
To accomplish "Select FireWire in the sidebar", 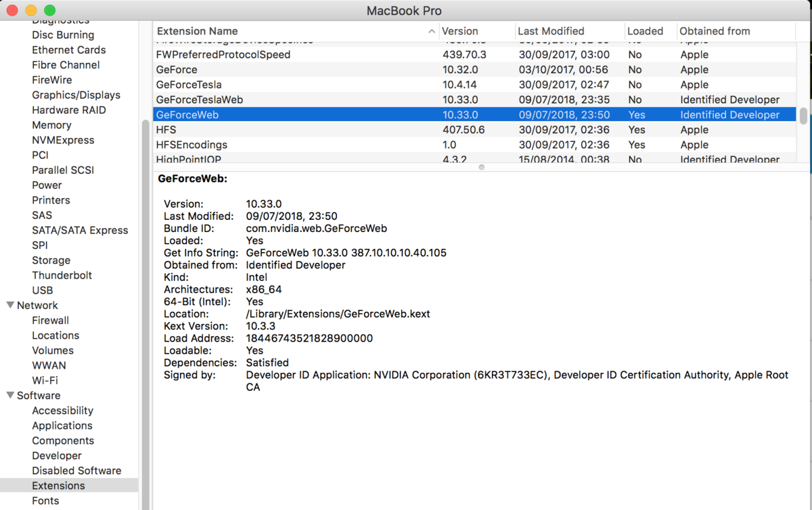I will click(51, 80).
